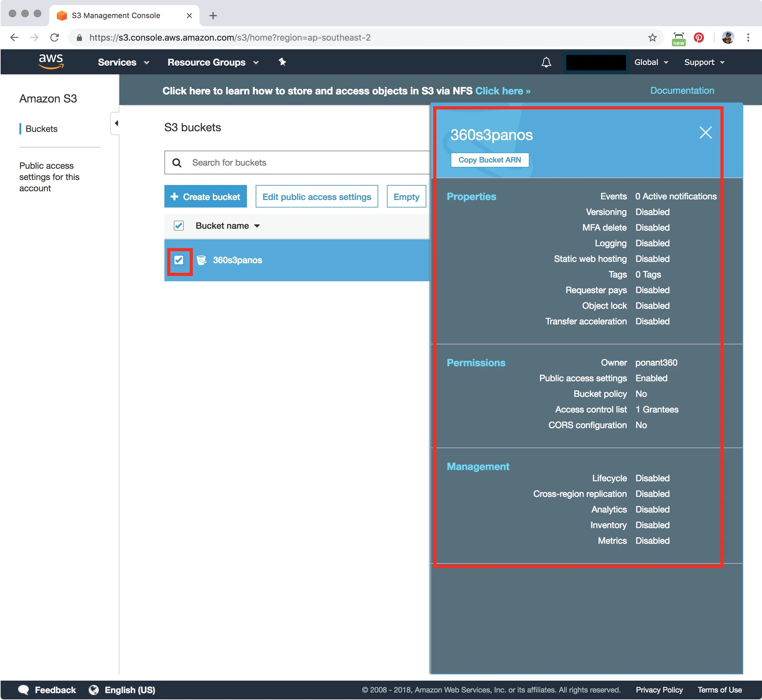Open Public access settings for this account
The image size is (762, 700).
click(x=49, y=177)
